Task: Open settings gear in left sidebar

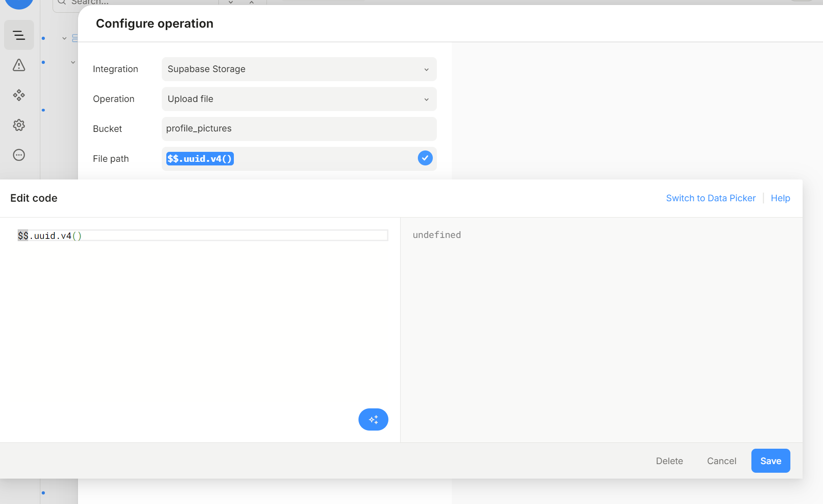Action: click(x=19, y=125)
